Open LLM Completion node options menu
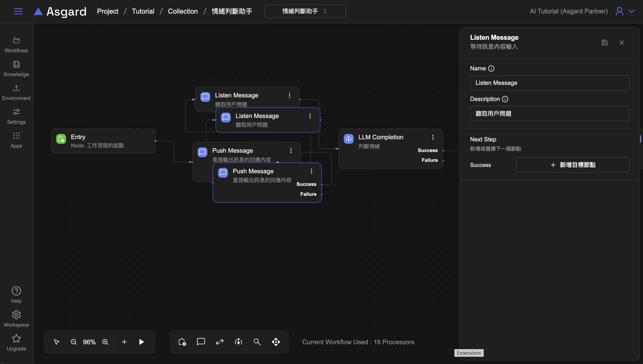 click(433, 137)
